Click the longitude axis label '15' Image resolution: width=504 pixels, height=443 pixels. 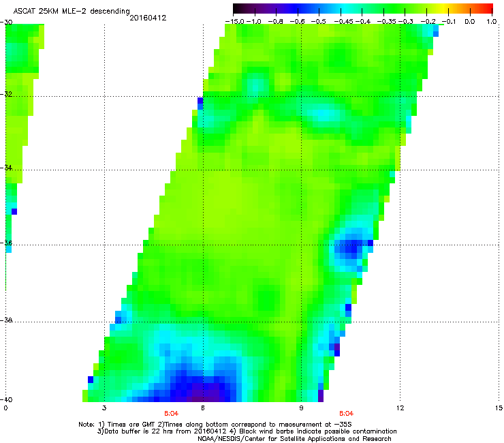499,408
